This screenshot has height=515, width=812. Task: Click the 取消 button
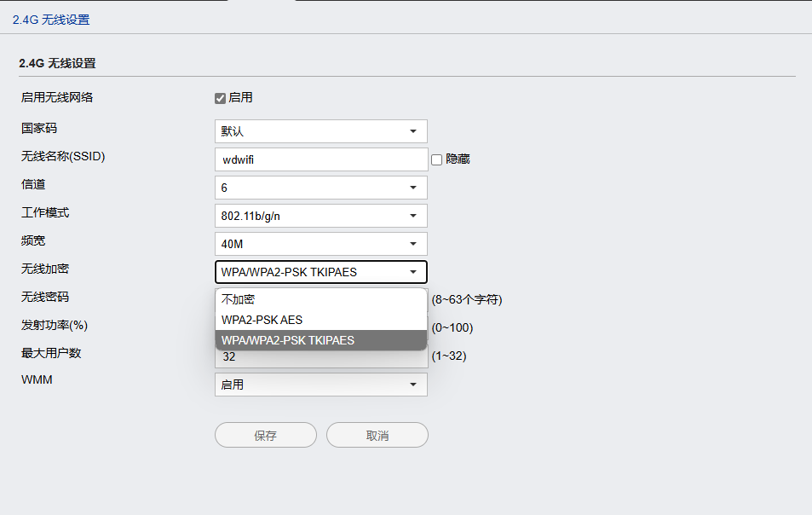(x=377, y=435)
